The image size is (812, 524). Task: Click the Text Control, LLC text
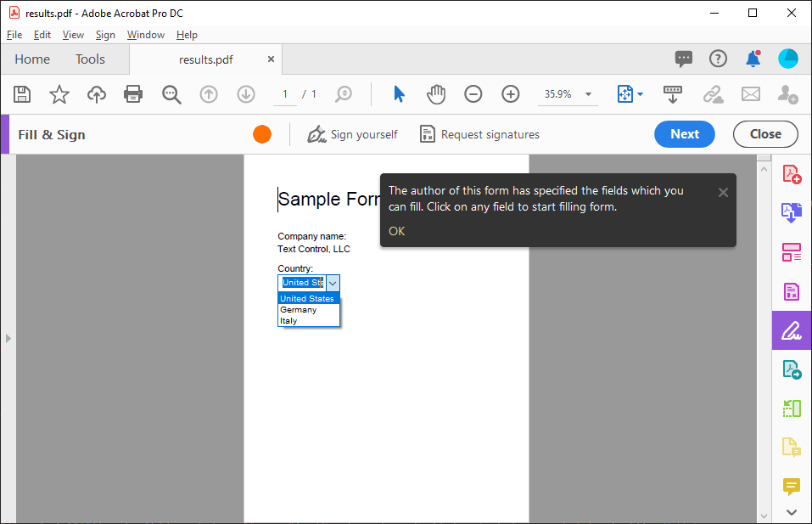tap(313, 250)
